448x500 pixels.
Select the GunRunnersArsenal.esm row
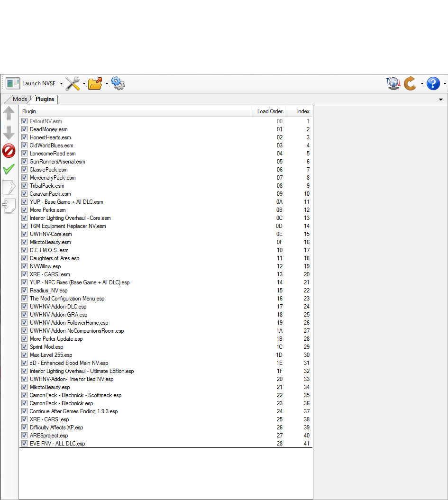tap(166, 161)
